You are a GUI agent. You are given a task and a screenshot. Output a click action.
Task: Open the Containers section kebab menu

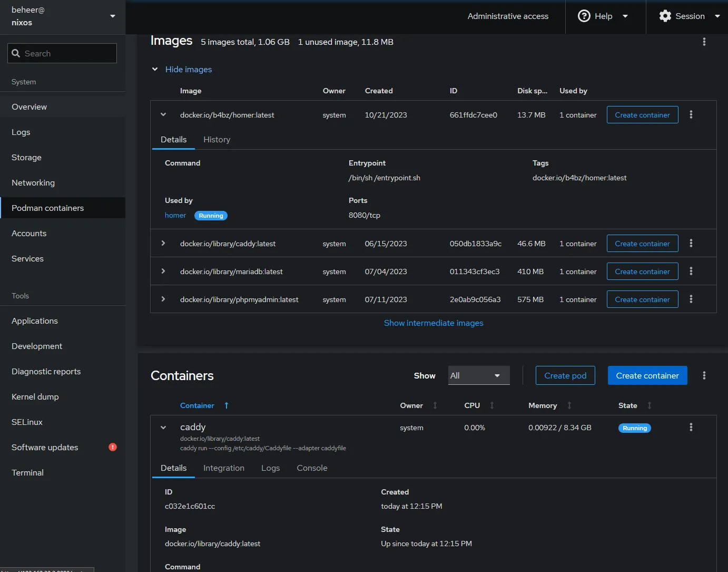tap(704, 375)
